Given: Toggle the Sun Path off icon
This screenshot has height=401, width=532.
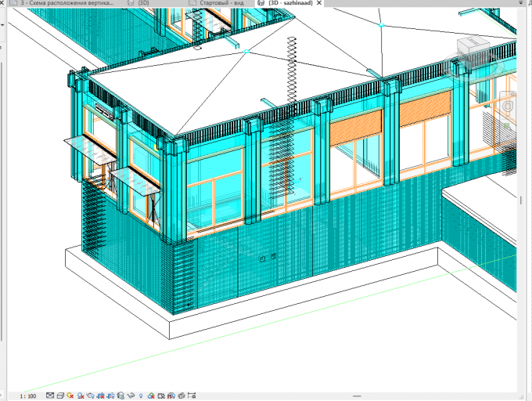Looking at the screenshot, I should click(x=70, y=396).
